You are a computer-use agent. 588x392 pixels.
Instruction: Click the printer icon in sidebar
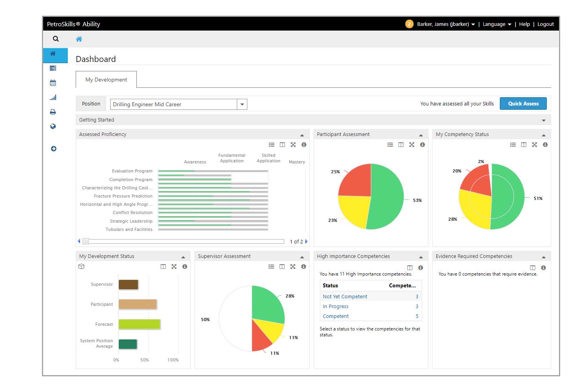(53, 112)
